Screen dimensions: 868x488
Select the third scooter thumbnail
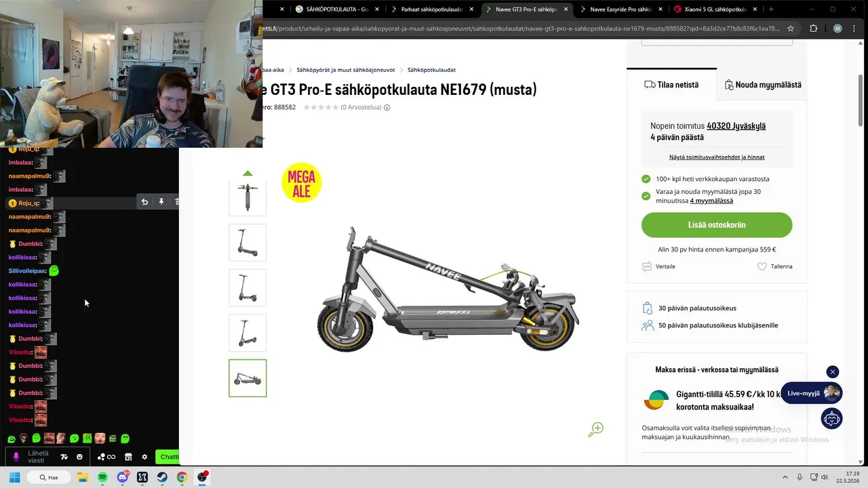pyautogui.click(x=248, y=288)
